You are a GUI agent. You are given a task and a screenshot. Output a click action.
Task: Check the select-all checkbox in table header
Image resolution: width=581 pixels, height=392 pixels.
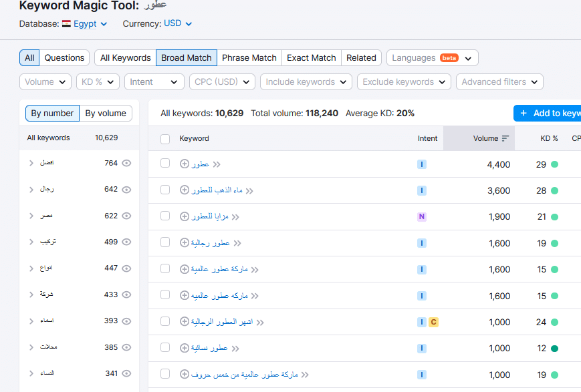click(165, 139)
